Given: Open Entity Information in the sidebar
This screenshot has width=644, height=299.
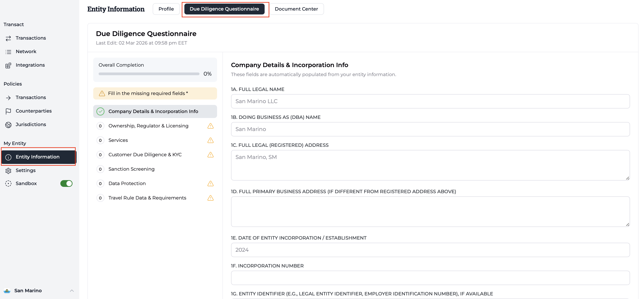Looking at the screenshot, I should coord(39,157).
